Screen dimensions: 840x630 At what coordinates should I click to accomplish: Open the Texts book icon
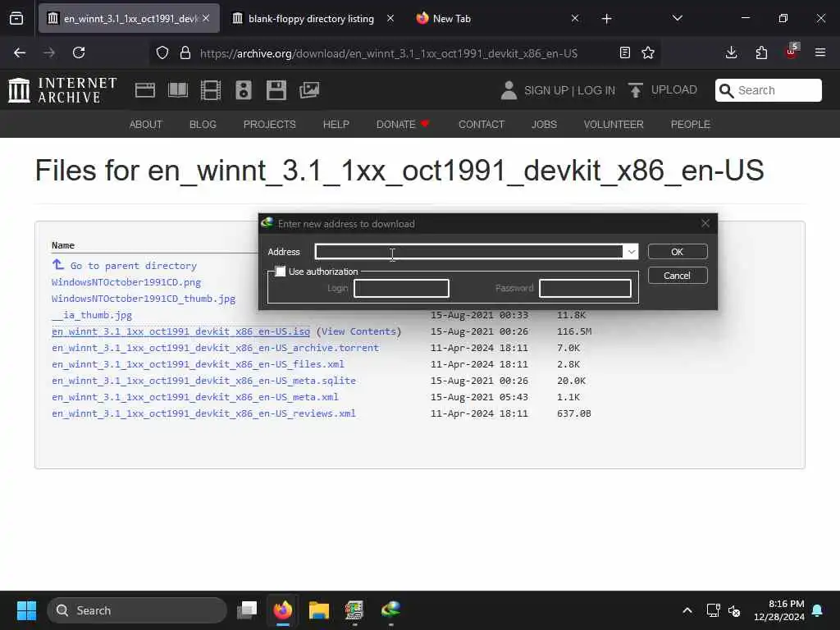tap(178, 90)
